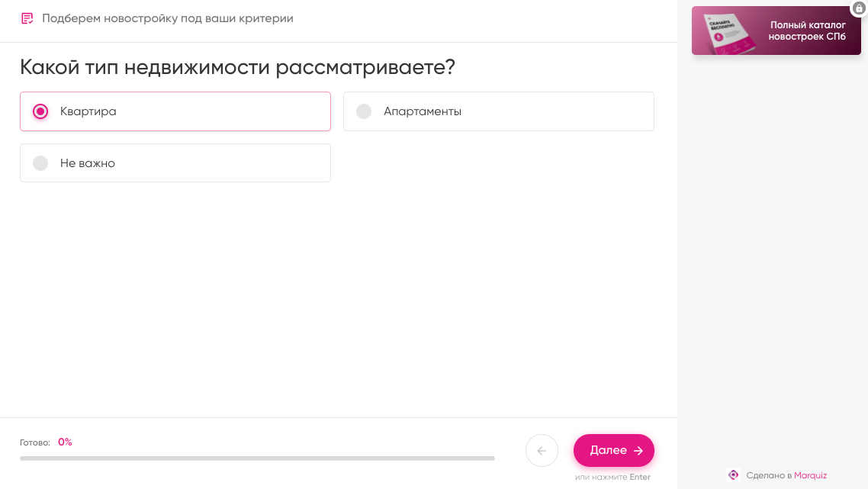Click the header text Подберем новостройку под ваши критерии
This screenshot has height=489, width=868.
168,18
